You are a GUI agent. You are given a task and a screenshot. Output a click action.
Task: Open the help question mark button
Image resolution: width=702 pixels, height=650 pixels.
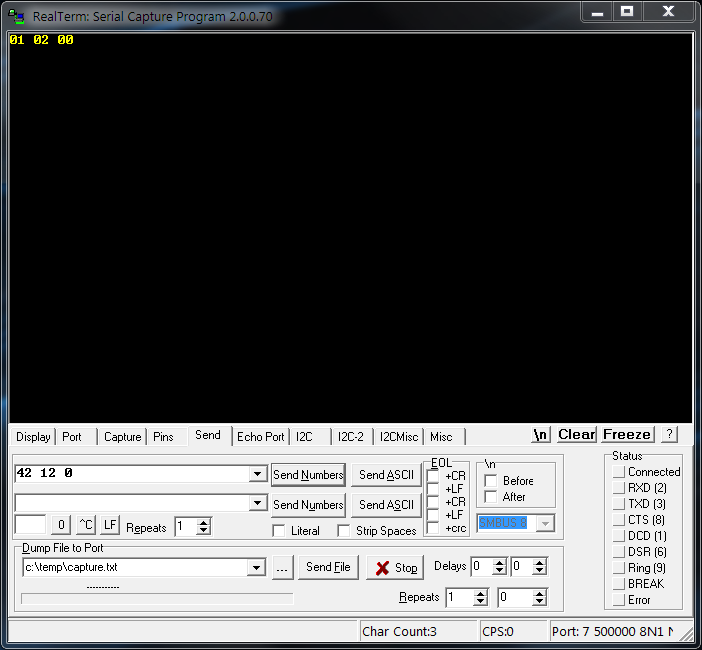click(669, 434)
